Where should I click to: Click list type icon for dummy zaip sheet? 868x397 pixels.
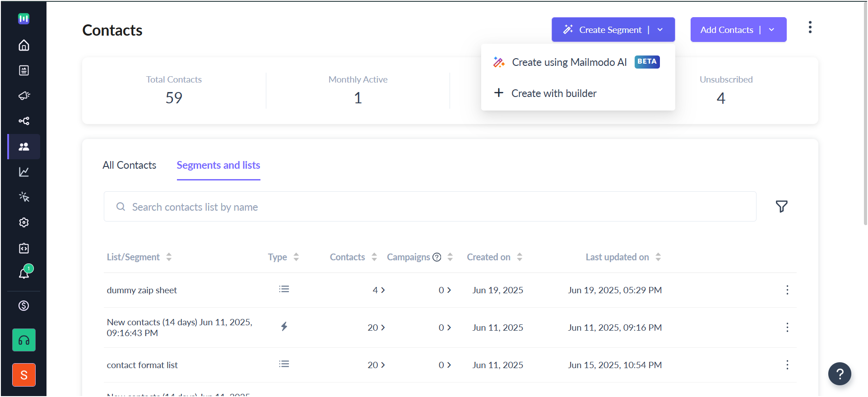(284, 289)
